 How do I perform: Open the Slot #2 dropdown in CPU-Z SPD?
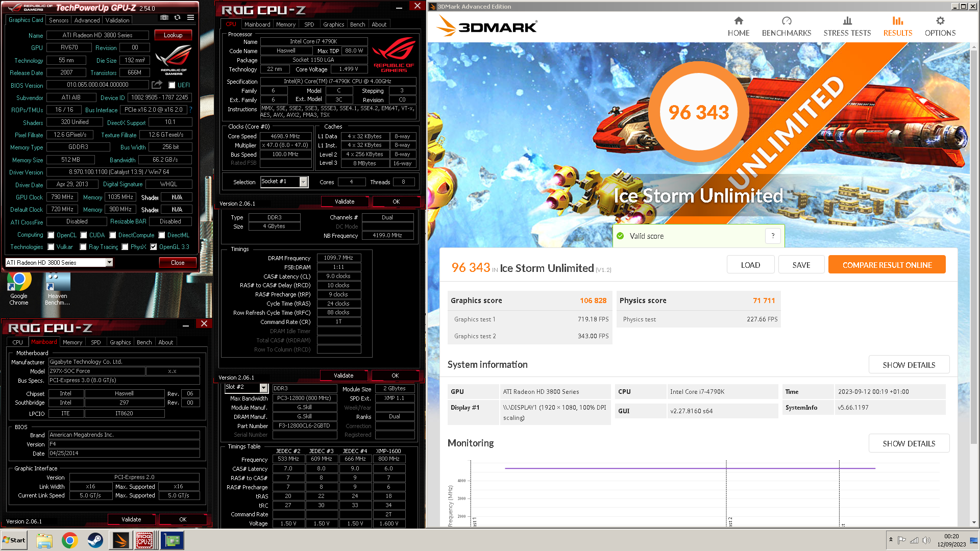pyautogui.click(x=264, y=388)
